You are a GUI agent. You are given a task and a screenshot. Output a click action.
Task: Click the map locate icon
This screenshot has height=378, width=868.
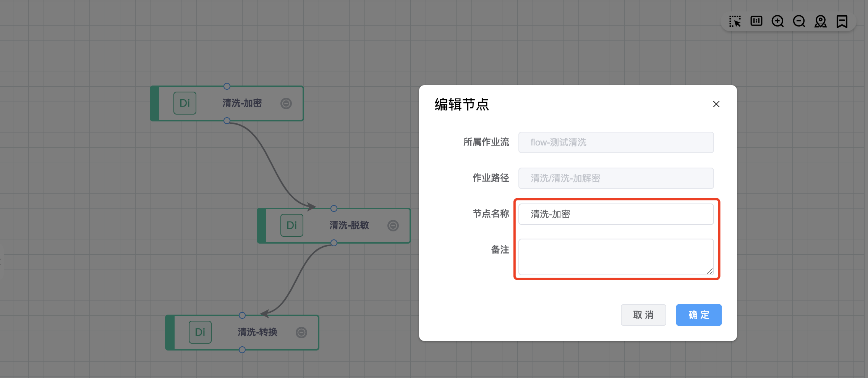(x=820, y=21)
